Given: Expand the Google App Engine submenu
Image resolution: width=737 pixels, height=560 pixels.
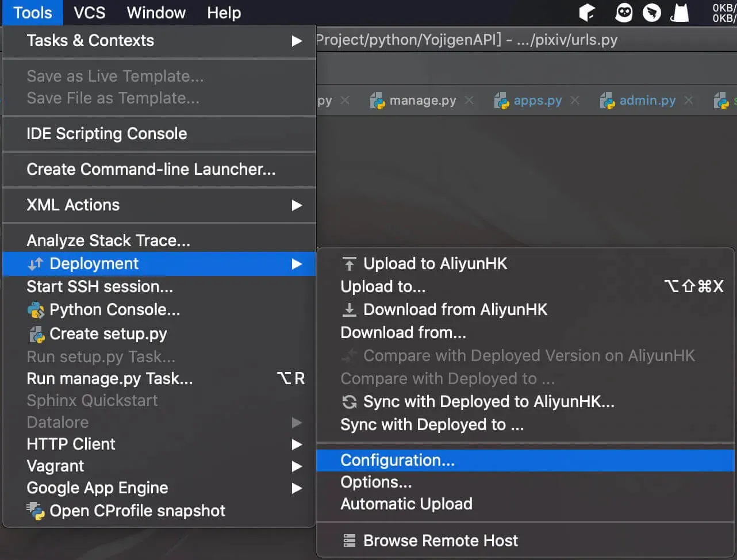Looking at the screenshot, I should (x=159, y=488).
